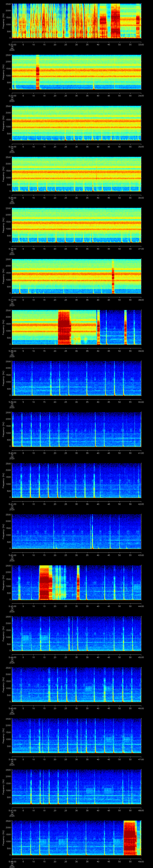153x868 pixels.
Task: Select the red burst near 47 s in the 5:37:00 spectrogram
Action: pyautogui.click(x=113, y=276)
